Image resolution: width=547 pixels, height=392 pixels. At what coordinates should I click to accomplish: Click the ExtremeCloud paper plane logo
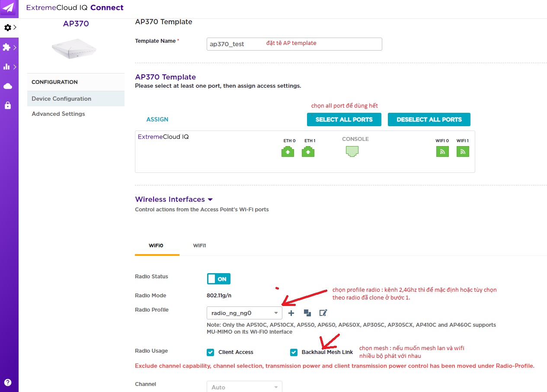point(9,8)
